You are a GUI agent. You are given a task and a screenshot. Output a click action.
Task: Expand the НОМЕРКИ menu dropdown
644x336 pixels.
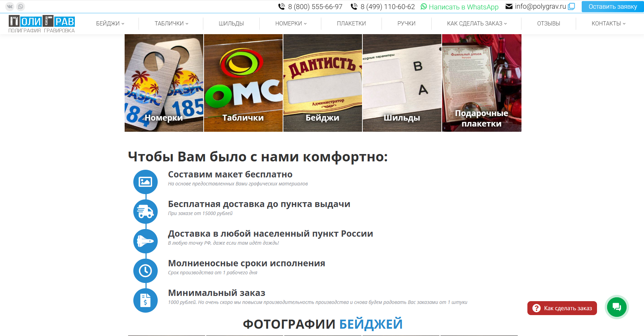[291, 23]
